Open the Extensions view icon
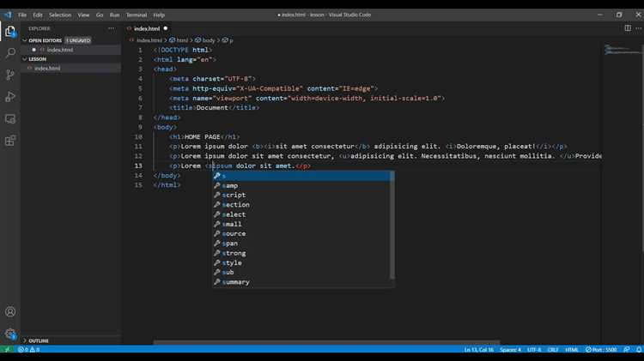Viewport: 644px width, 361px height. [x=10, y=141]
